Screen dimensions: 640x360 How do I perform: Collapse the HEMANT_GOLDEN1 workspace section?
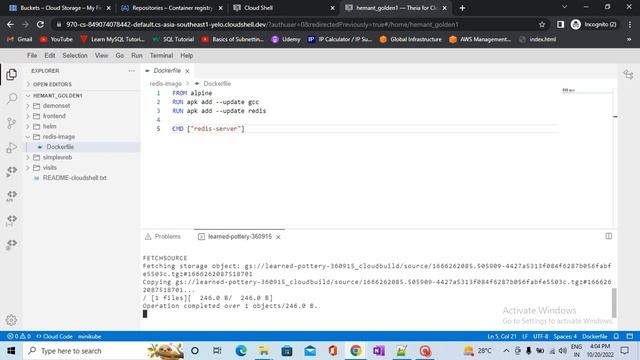click(x=57, y=96)
